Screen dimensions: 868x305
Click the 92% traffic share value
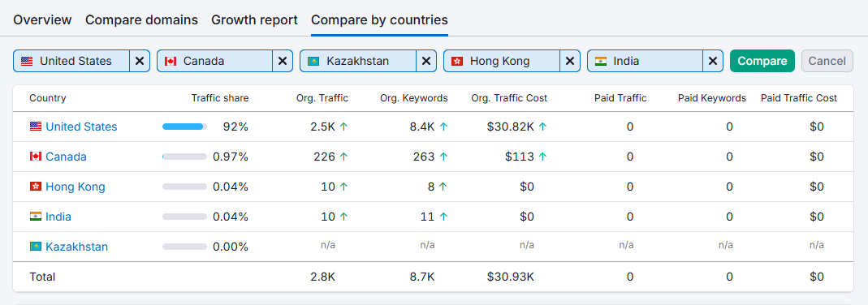[x=235, y=127]
